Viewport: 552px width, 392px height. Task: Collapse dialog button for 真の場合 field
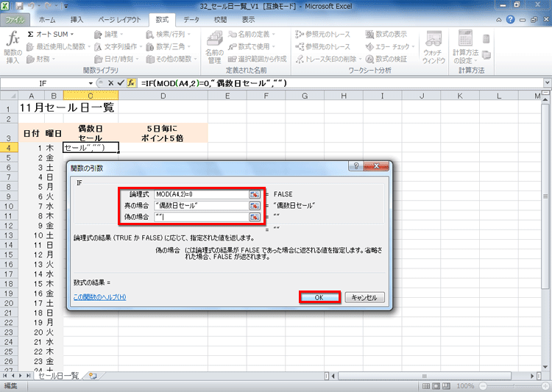point(255,205)
